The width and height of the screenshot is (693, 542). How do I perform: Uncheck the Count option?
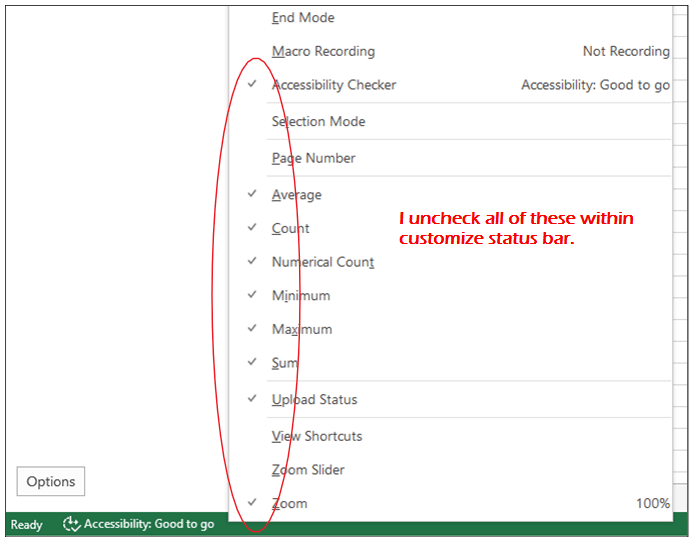coord(451,228)
